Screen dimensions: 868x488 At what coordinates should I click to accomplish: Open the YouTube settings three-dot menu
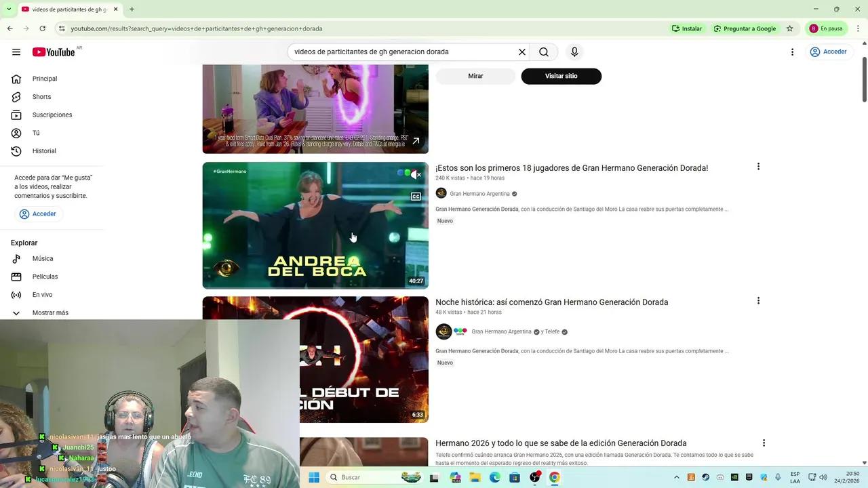click(x=792, y=52)
